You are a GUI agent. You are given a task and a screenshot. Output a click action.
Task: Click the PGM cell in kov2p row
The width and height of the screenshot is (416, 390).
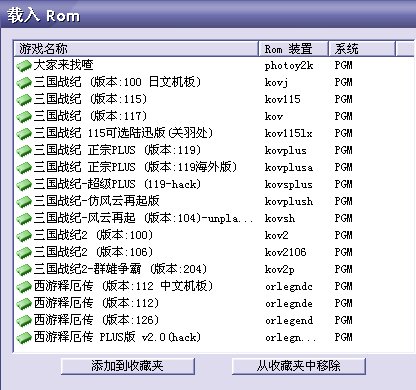344,269
